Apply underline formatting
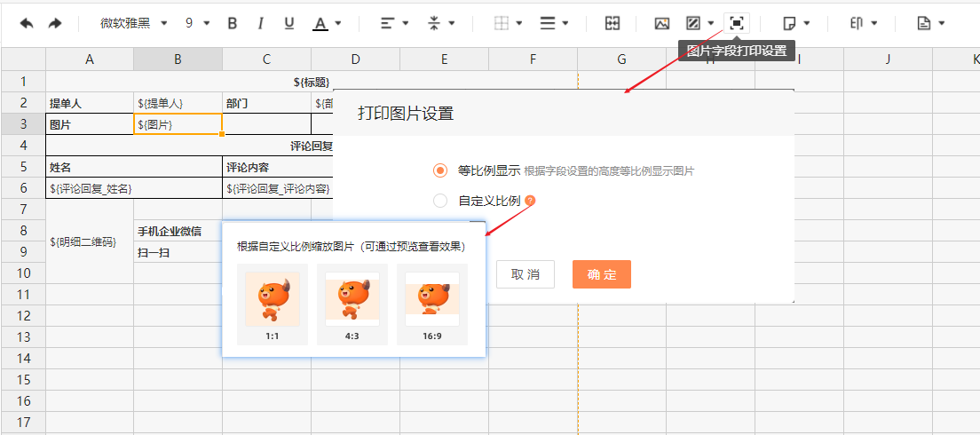The height and width of the screenshot is (435, 980). pyautogui.click(x=288, y=23)
